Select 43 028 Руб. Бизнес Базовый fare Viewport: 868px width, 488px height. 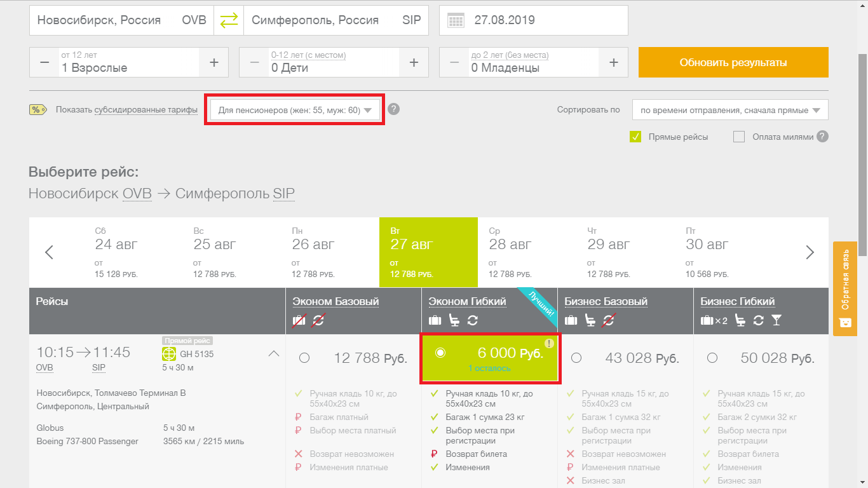coord(576,358)
